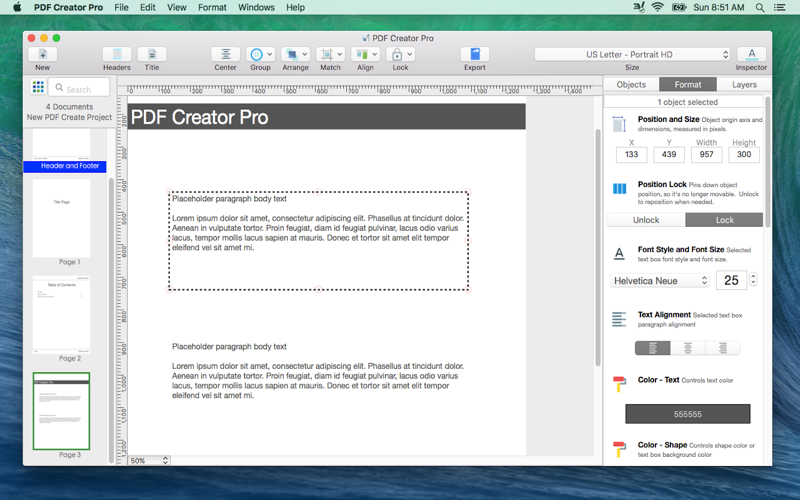
Task: Click the Match size toolbar icon
Action: coord(327,54)
